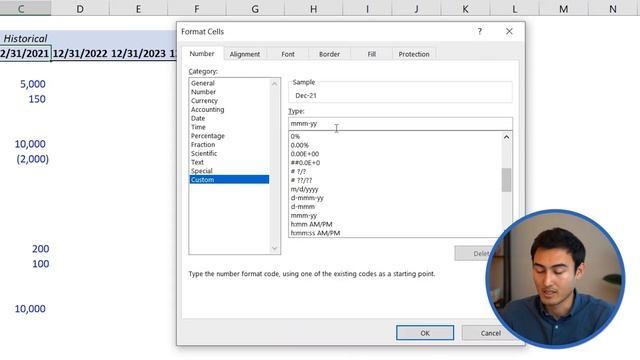
Task: Click scroll-up arrow of format list
Action: click(507, 138)
